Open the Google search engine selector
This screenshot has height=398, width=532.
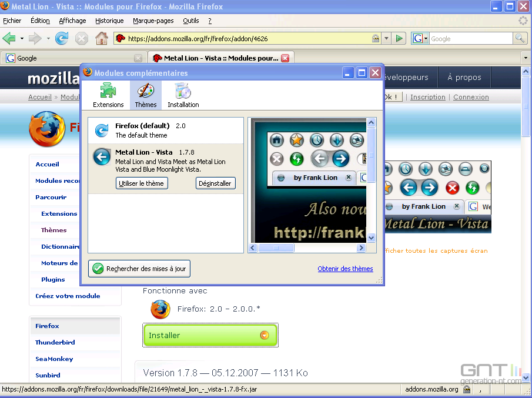click(x=420, y=39)
